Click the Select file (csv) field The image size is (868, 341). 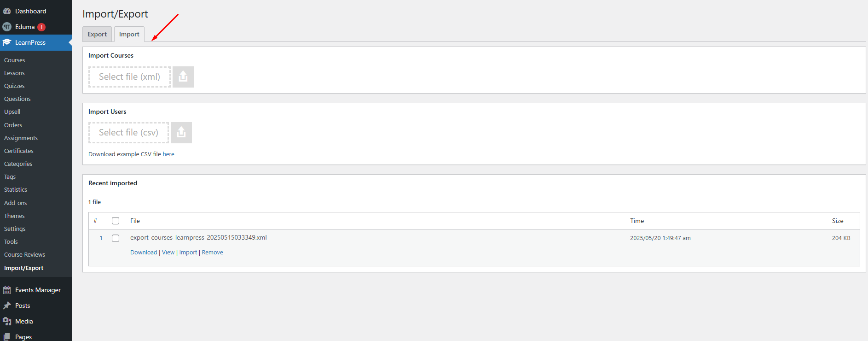coord(128,133)
